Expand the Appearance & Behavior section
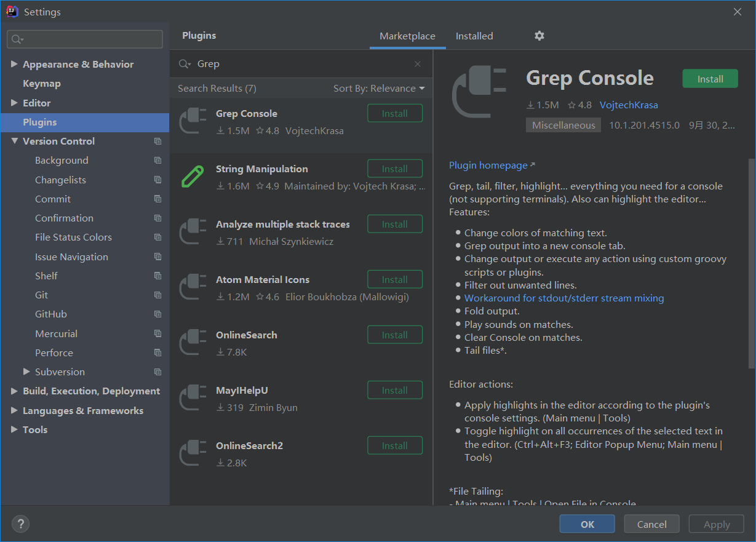 14,64
